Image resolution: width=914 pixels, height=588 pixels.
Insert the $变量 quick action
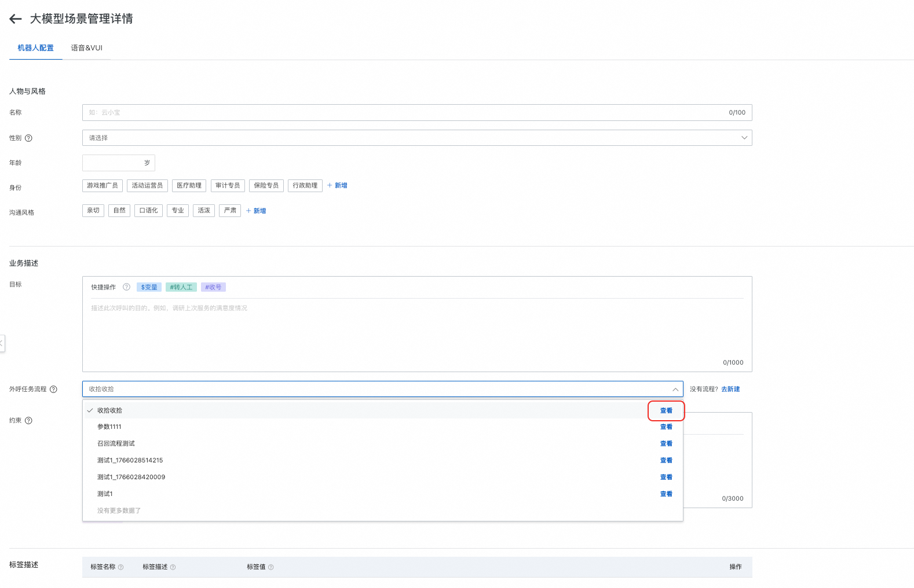pyautogui.click(x=149, y=287)
